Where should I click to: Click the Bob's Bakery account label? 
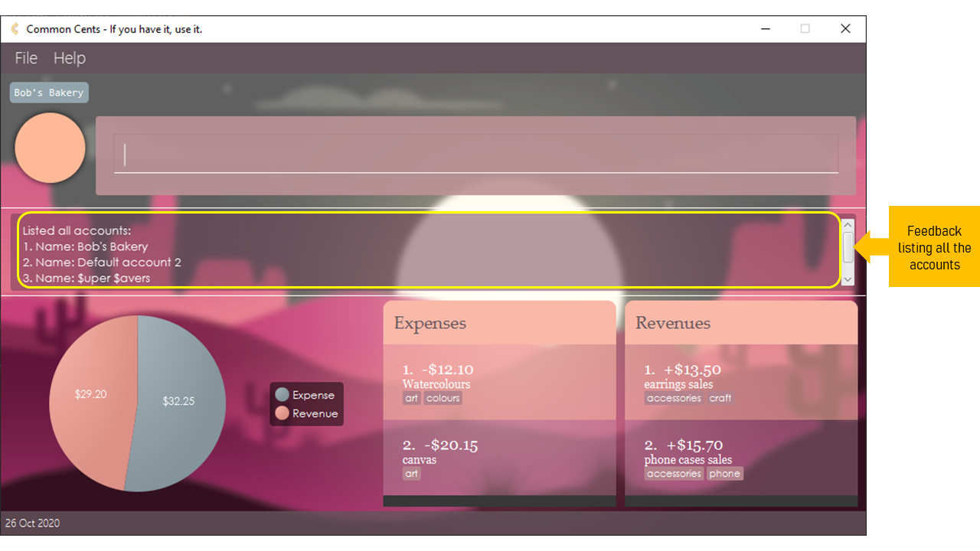coord(49,93)
